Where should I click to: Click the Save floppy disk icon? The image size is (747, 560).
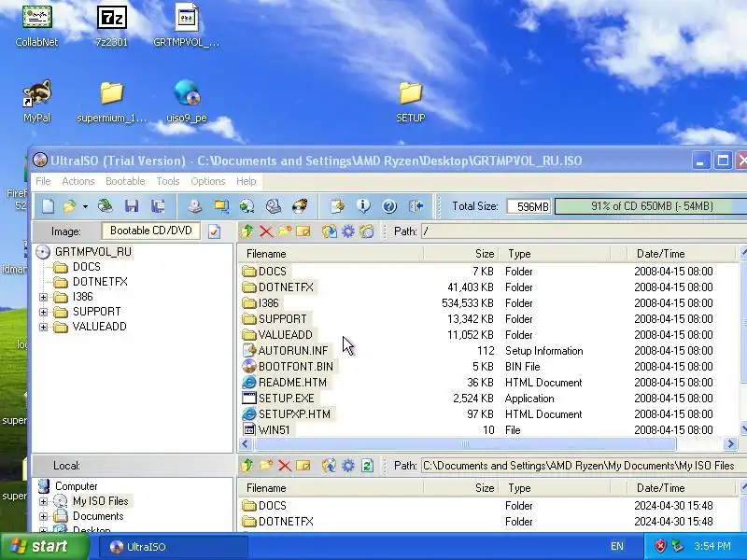coord(132,206)
